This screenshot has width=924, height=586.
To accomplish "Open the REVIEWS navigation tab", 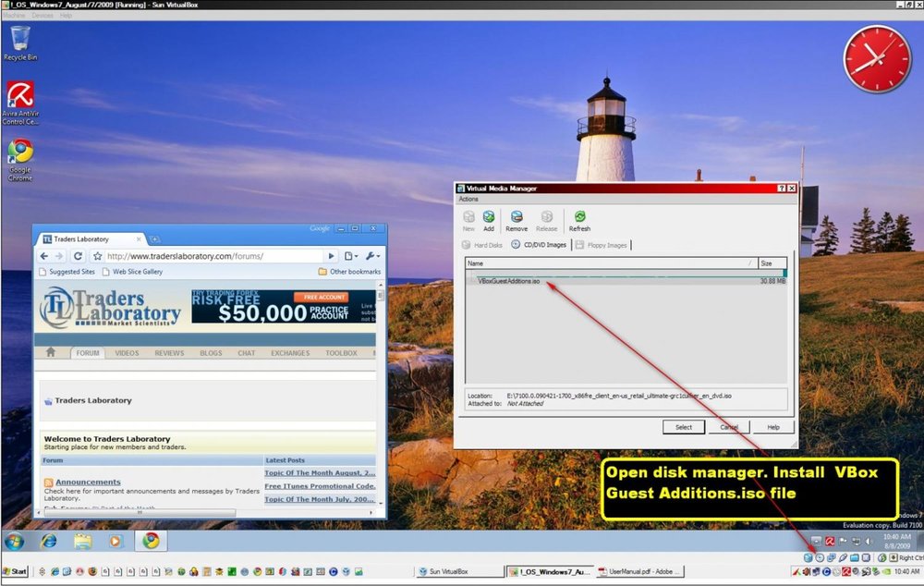I will pyautogui.click(x=169, y=353).
